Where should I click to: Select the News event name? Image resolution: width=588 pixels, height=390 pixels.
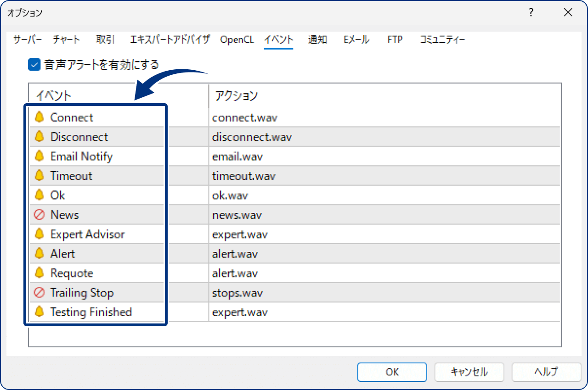(x=64, y=215)
